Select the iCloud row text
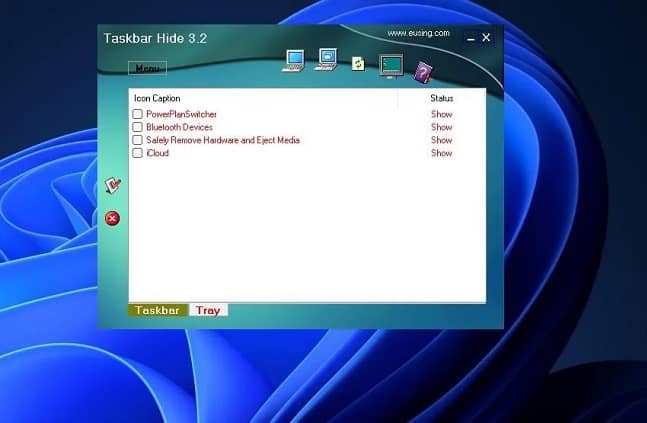 click(x=157, y=153)
